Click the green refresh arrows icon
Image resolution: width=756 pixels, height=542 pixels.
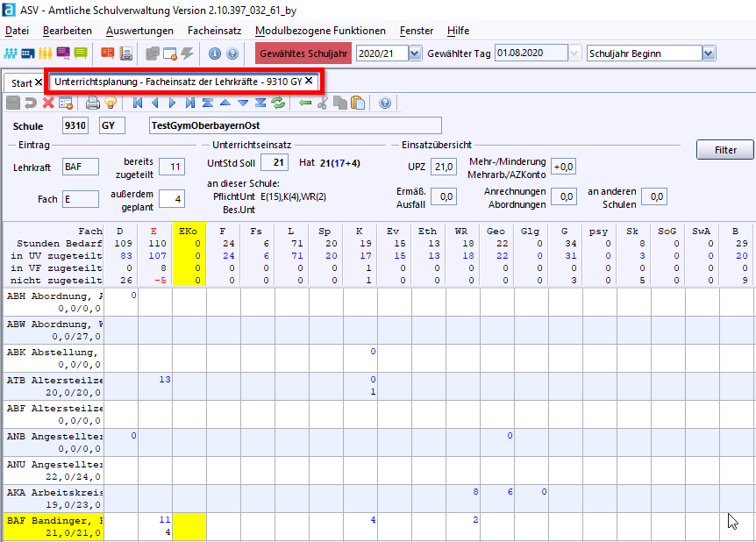coord(278,103)
